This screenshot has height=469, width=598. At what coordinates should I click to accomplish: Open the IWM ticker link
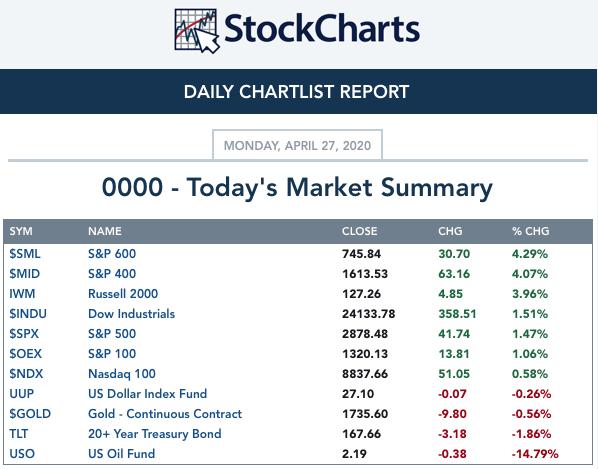click(x=22, y=294)
